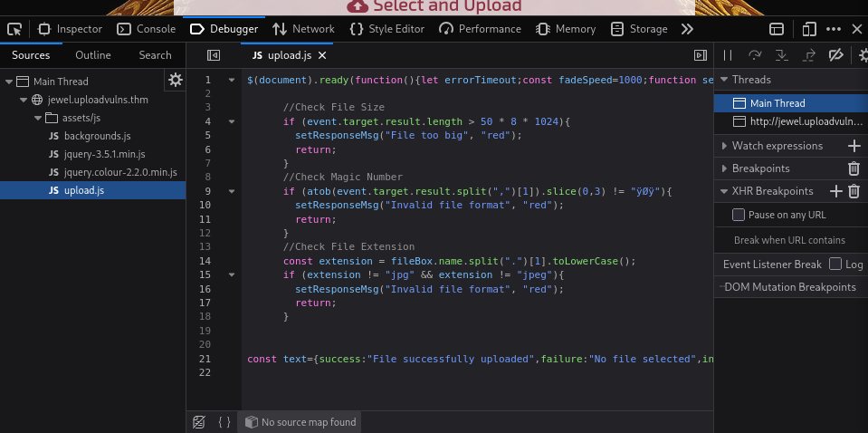
Task: Close the upload.js editor tab
Action: pyautogui.click(x=322, y=55)
